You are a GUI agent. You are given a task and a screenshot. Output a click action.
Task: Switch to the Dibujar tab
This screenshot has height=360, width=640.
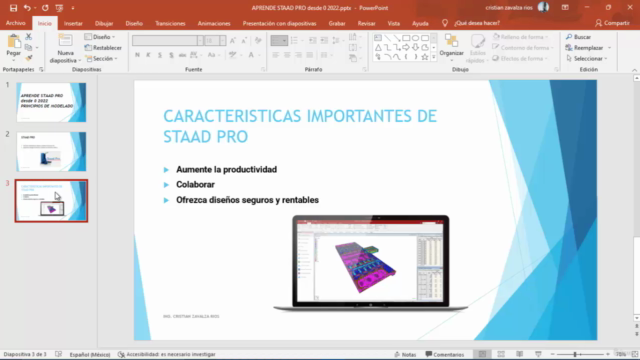pyautogui.click(x=104, y=23)
